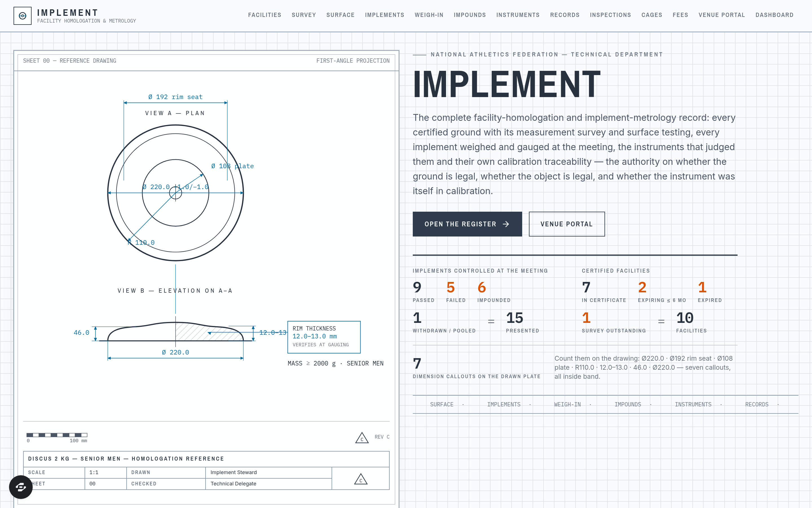Click WEIGH-IN in the lower link strip
812x508 pixels.
pyautogui.click(x=567, y=404)
